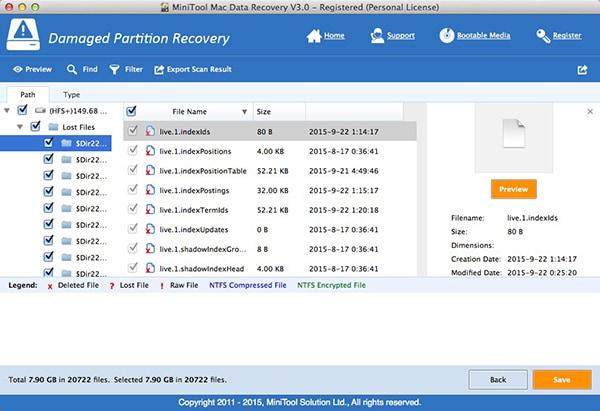600x411 pixels.
Task: Click the Export Scan Result label
Action: (x=199, y=69)
